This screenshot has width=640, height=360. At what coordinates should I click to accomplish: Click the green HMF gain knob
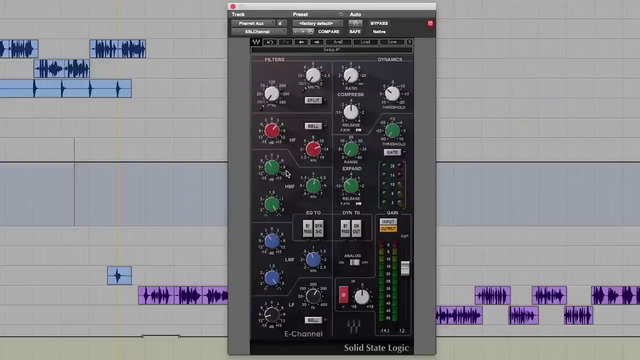272,167
